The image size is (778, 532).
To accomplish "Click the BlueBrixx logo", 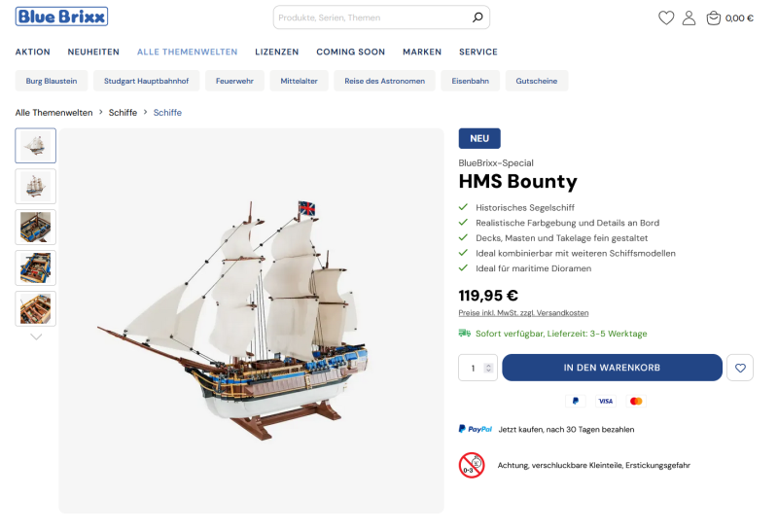I will point(61,17).
